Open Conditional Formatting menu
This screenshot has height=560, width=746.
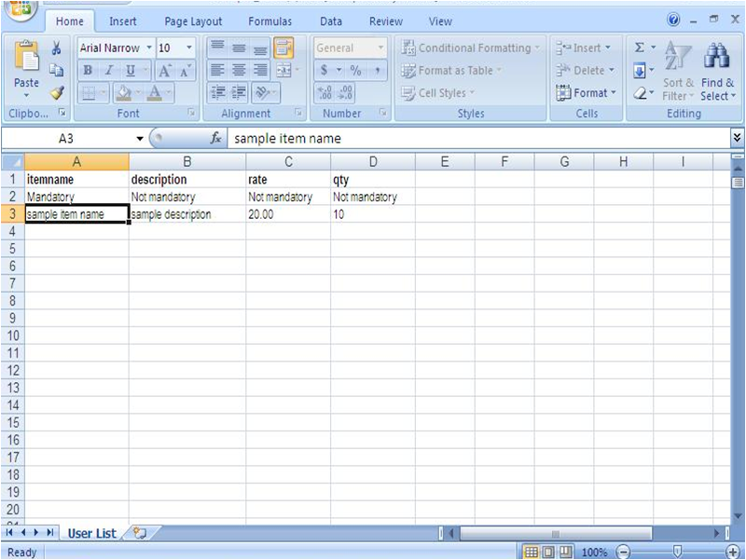(471, 48)
